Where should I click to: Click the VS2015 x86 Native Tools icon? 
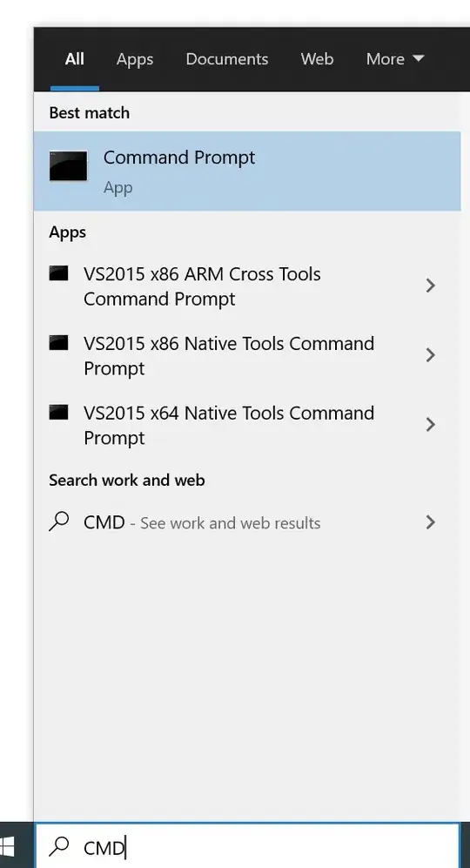point(58,343)
